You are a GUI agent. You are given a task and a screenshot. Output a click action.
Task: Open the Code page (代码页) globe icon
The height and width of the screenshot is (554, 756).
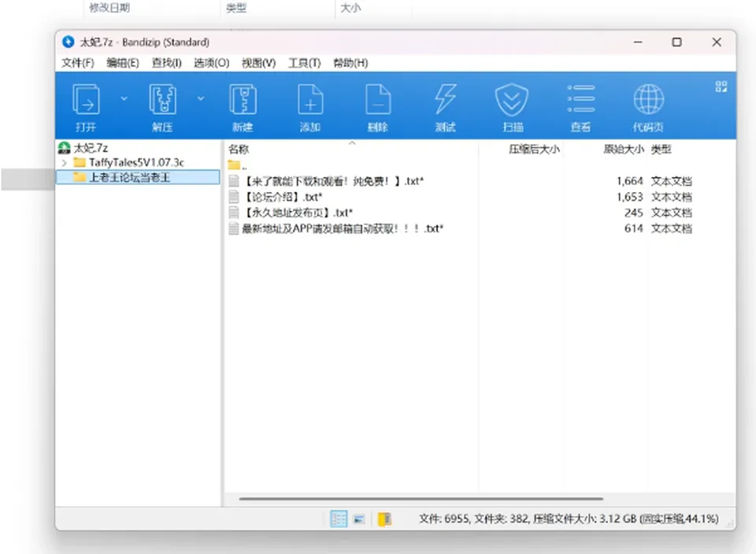pyautogui.click(x=648, y=107)
